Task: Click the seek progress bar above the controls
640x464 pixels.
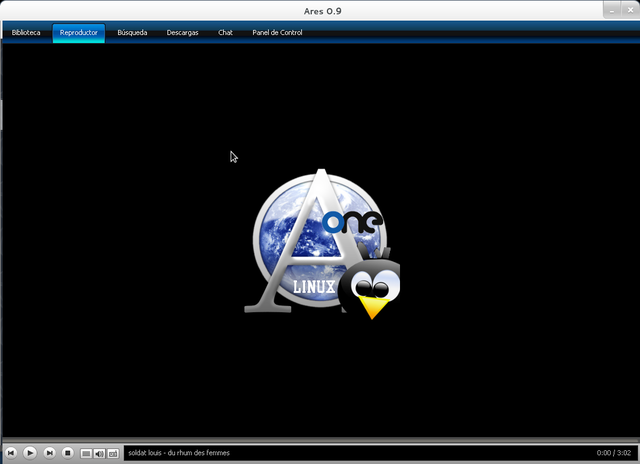Action: 320,441
